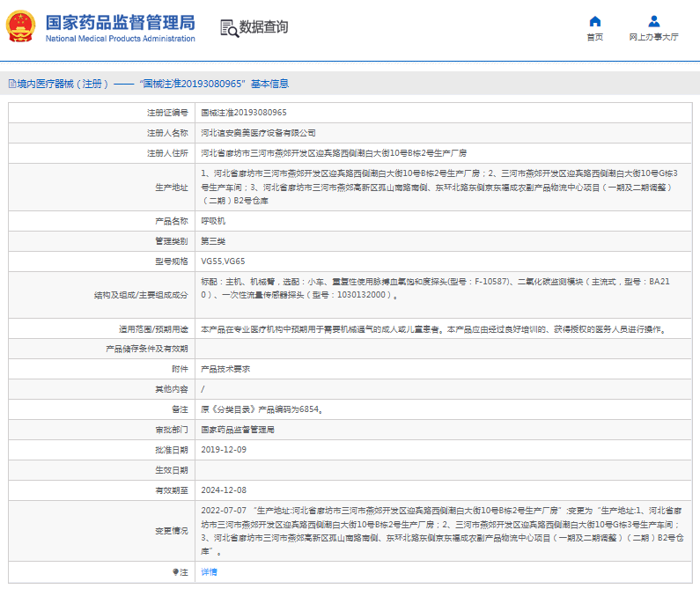Click the registration number value 国械注准20193080965
The width and height of the screenshot is (700, 589).
pyautogui.click(x=243, y=113)
